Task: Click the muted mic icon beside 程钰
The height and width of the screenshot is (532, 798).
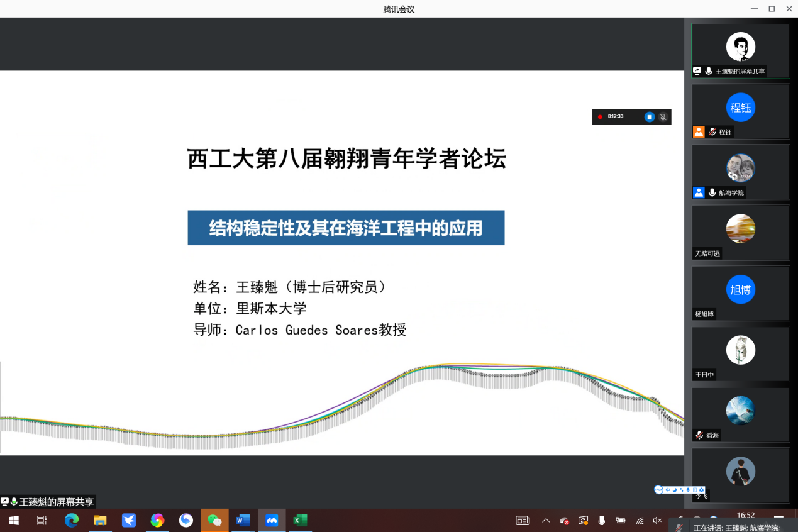Action: point(712,132)
